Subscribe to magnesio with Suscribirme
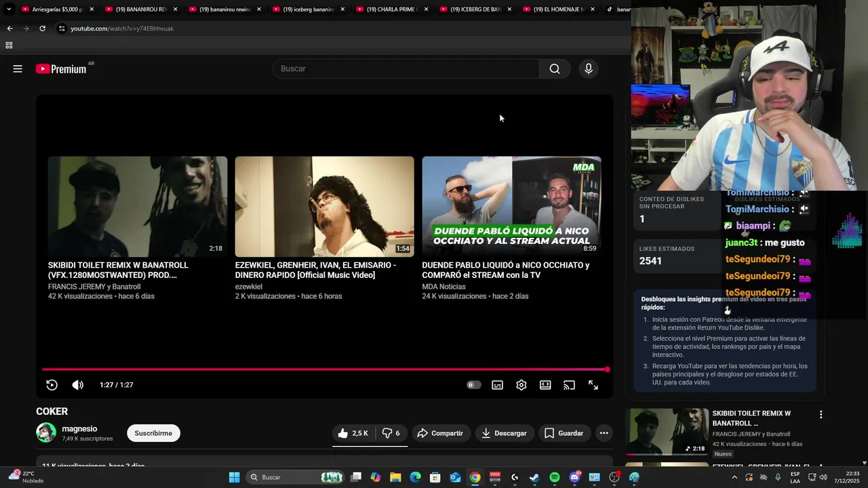Image resolution: width=868 pixels, height=488 pixels. pyautogui.click(x=153, y=433)
